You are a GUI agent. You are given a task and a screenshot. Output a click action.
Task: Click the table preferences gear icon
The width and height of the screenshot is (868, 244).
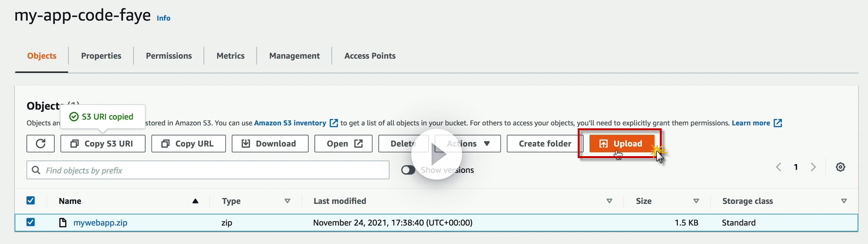[840, 167]
